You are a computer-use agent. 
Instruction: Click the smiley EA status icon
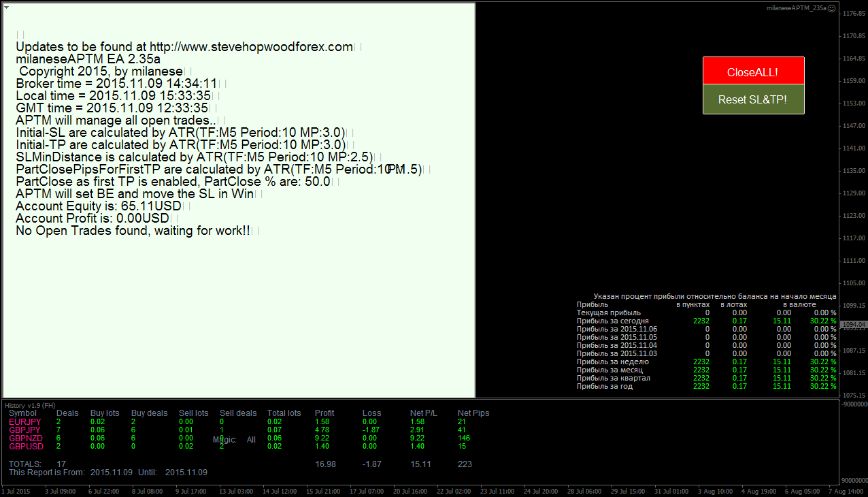click(831, 8)
